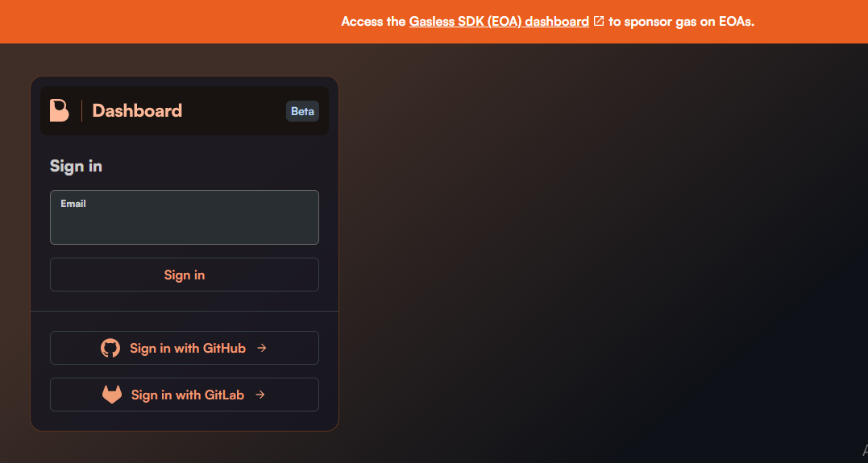
Task: Click 'to sponsor gas on EOAs' text
Action: (682, 22)
